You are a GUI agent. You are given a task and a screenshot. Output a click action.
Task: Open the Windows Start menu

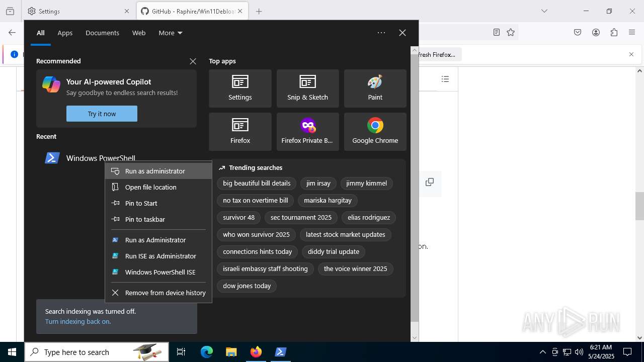coord(12,352)
